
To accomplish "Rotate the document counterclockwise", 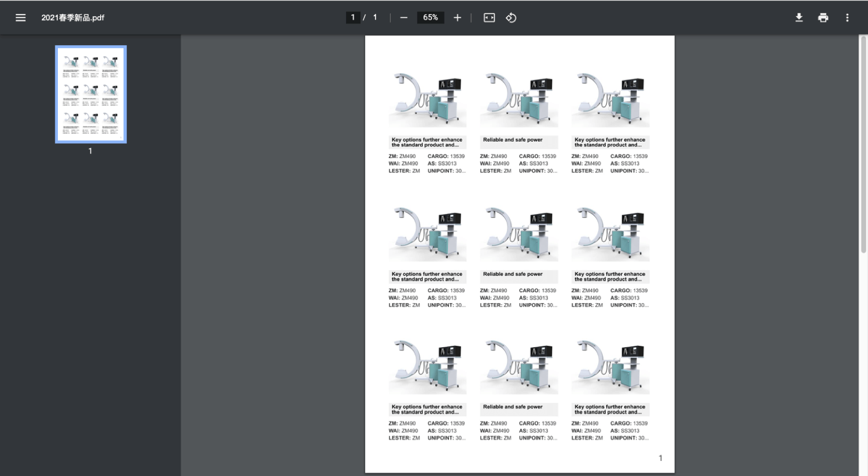I will pyautogui.click(x=511, y=17).
